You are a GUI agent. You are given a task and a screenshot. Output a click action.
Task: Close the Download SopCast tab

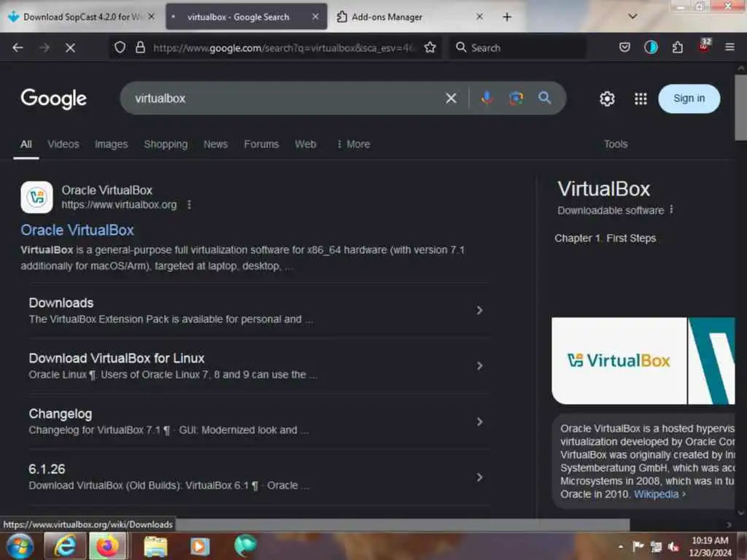(151, 17)
